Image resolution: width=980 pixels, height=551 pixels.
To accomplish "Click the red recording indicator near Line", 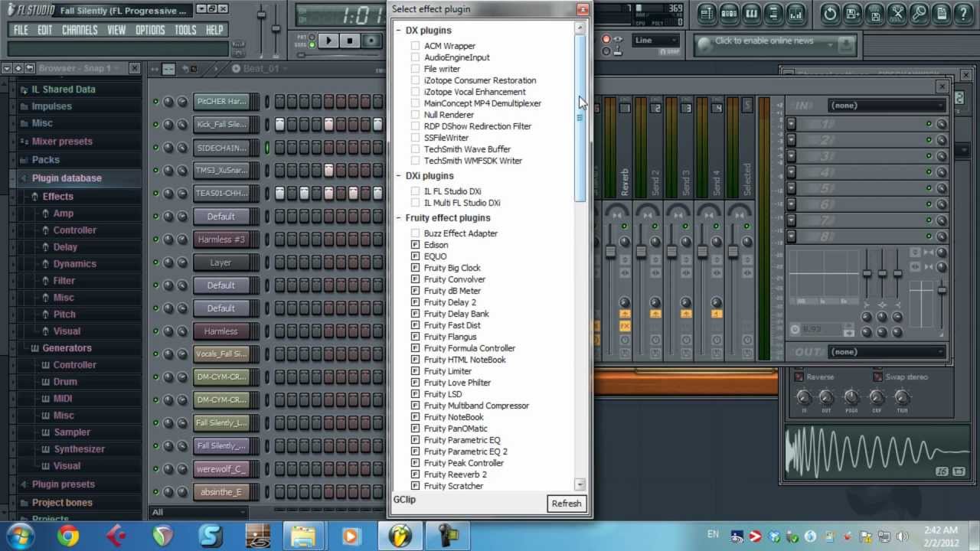I will (x=606, y=40).
